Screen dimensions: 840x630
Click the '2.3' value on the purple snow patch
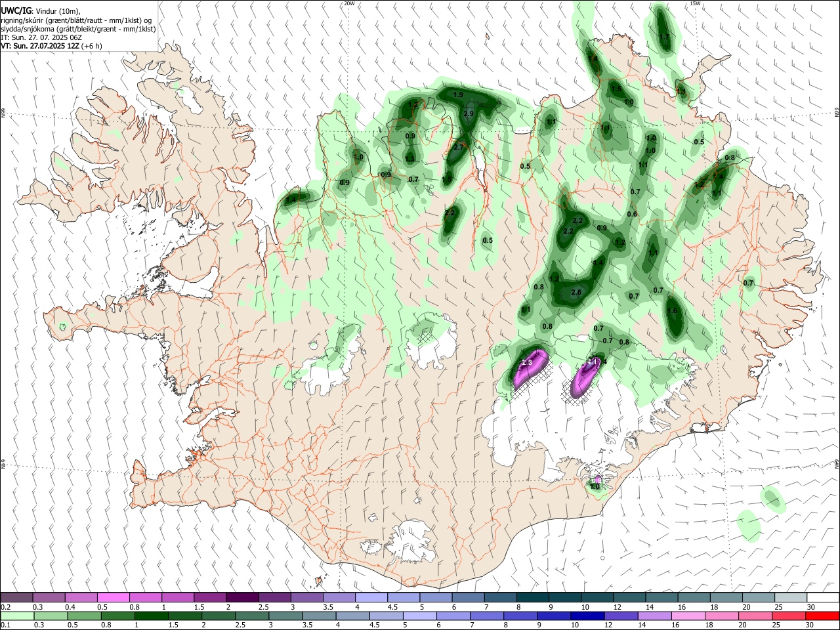click(x=526, y=363)
